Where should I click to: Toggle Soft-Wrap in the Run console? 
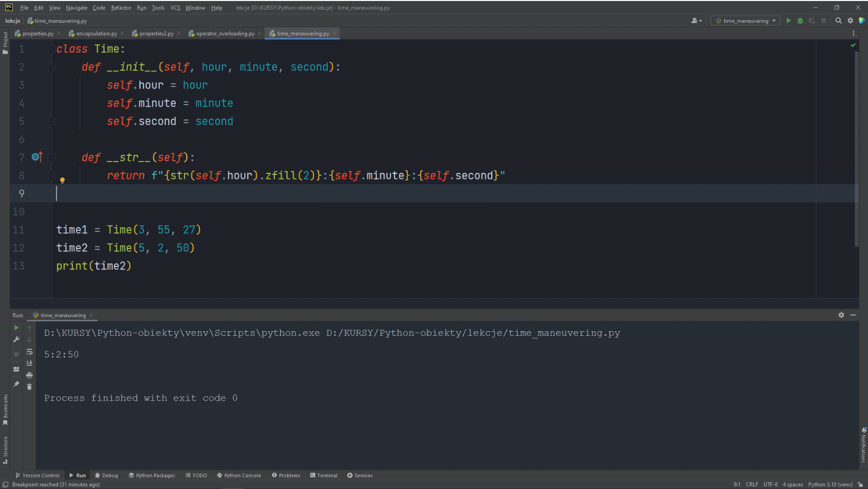click(x=30, y=352)
